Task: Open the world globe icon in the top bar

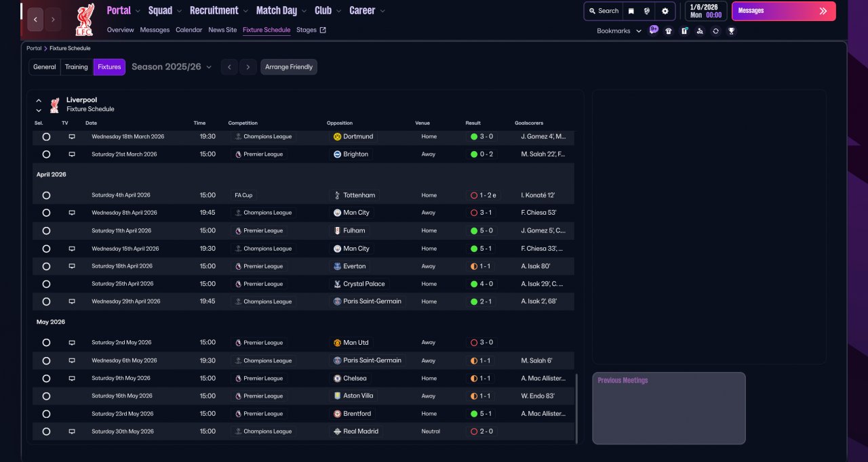Action: pyautogui.click(x=647, y=11)
